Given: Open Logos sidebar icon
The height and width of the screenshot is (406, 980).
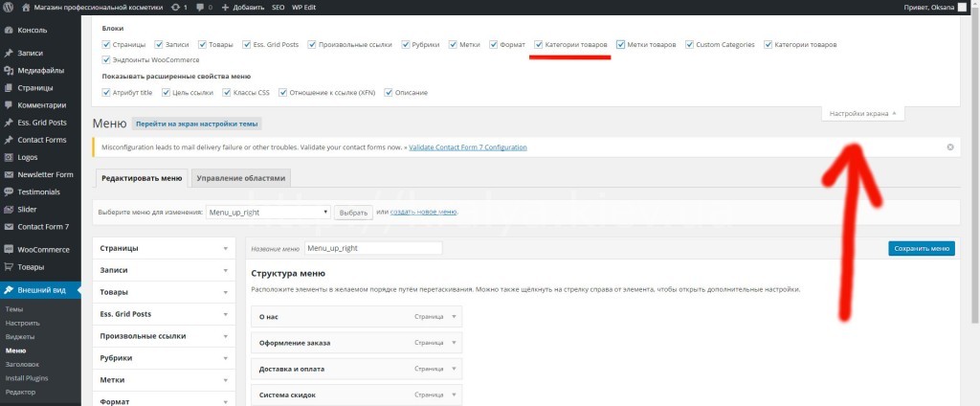Looking at the screenshot, I should pos(9,157).
